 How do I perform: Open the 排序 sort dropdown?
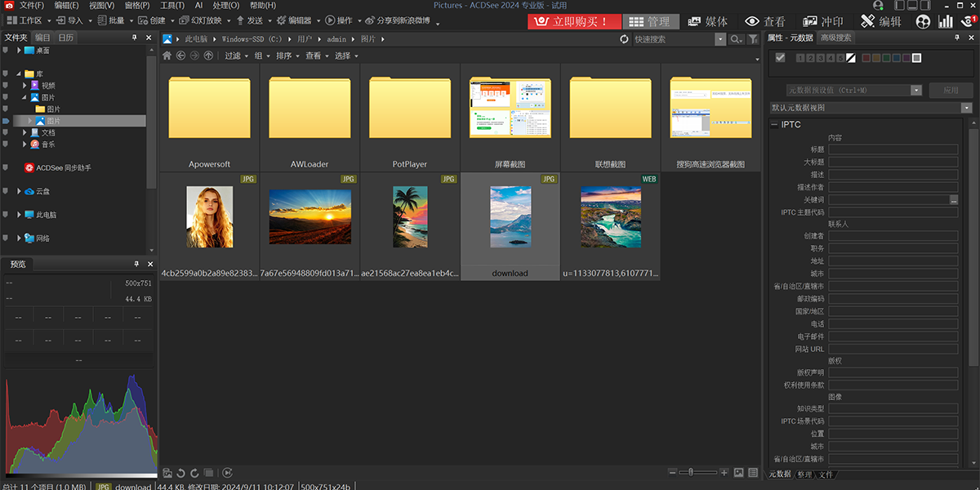point(287,56)
